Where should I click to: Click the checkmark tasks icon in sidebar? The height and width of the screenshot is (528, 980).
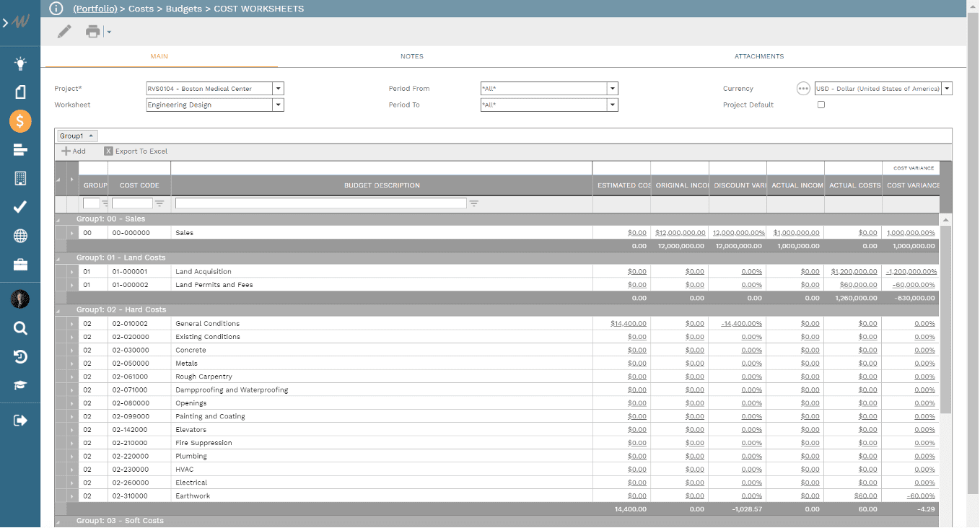click(x=19, y=207)
